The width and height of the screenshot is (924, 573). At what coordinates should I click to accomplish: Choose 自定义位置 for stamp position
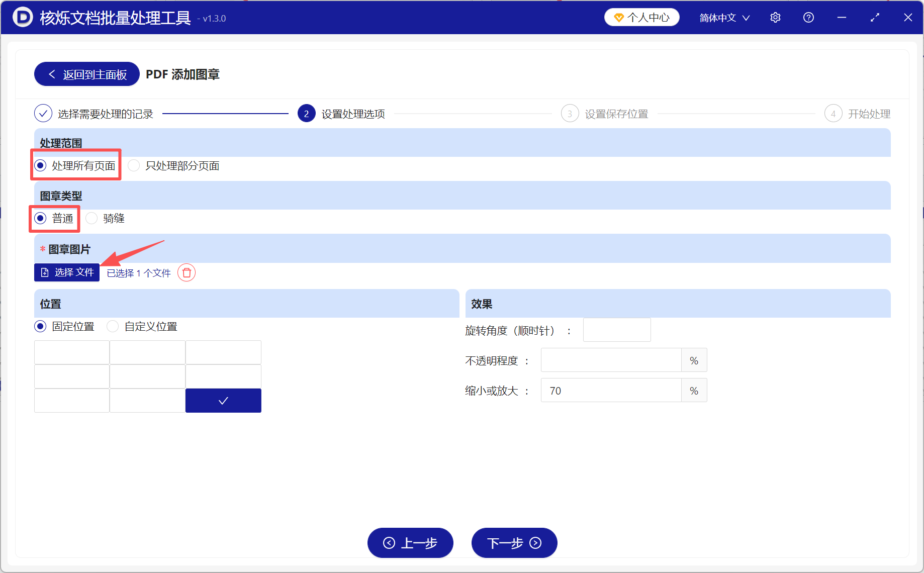pyautogui.click(x=113, y=326)
